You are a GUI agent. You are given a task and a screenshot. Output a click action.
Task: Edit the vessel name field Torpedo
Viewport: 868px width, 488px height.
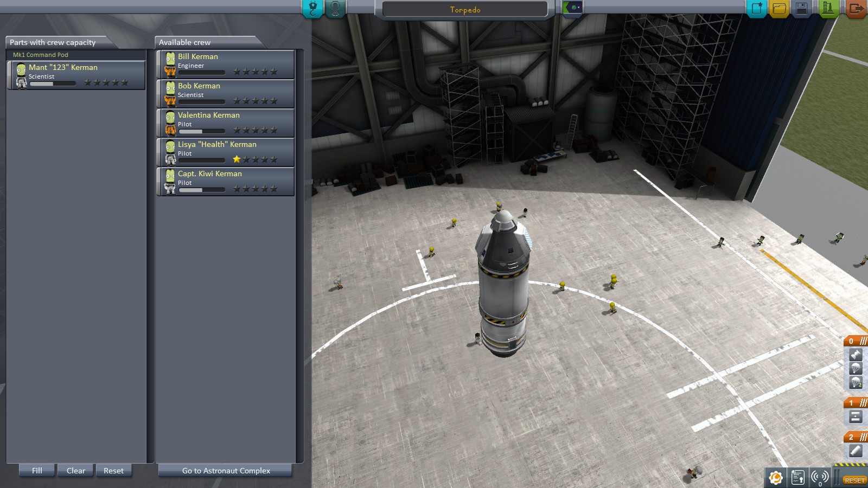[465, 9]
